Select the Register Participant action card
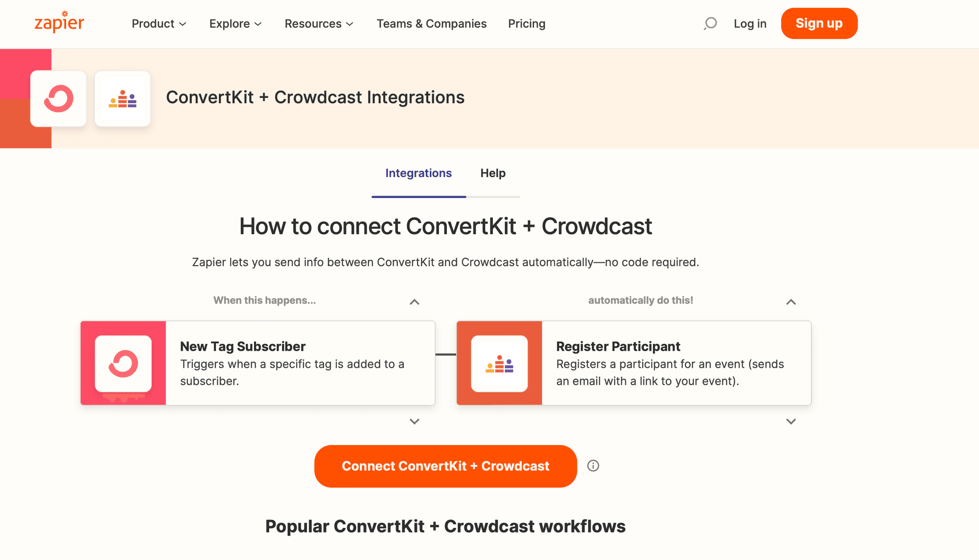 pyautogui.click(x=634, y=363)
